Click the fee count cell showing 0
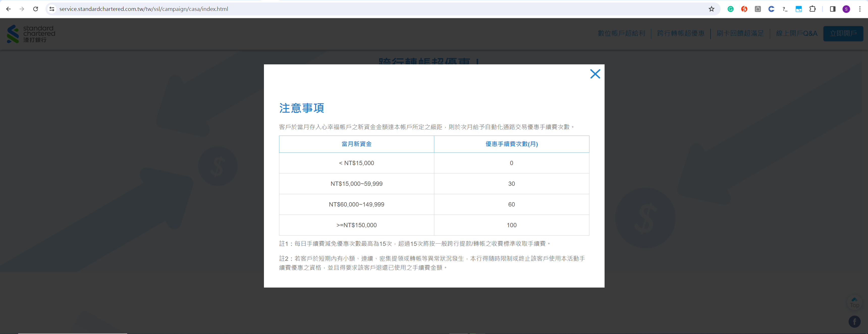 [511, 163]
